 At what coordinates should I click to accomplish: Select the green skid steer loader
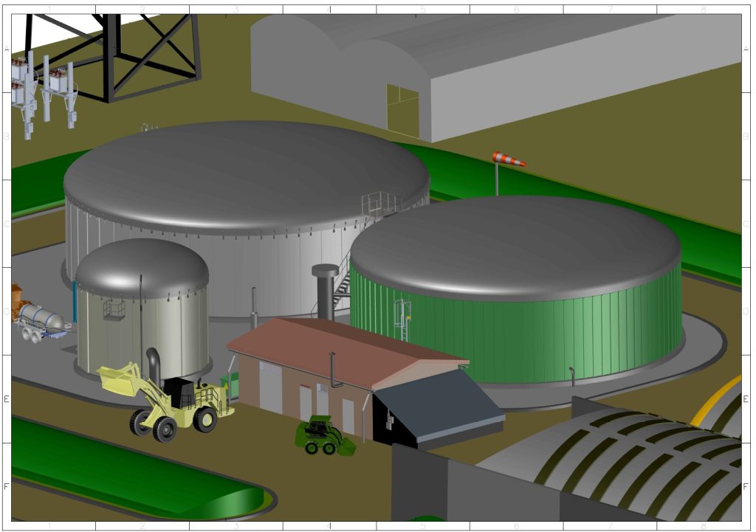click(x=324, y=435)
